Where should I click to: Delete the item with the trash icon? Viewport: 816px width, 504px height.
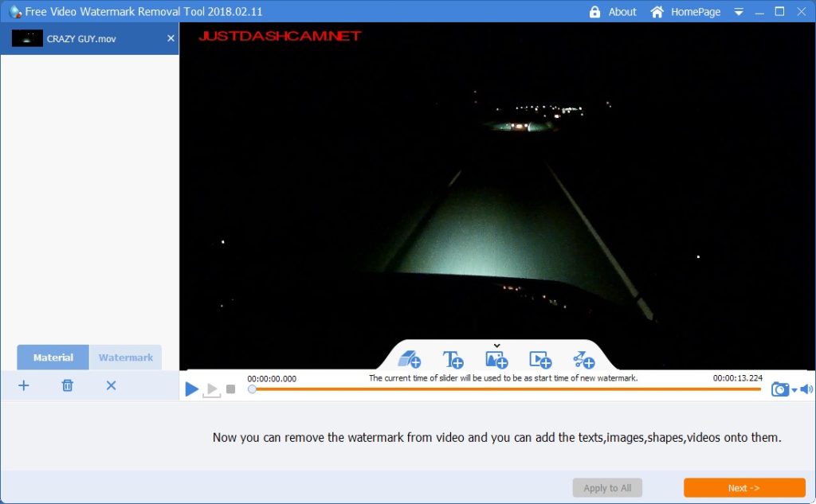click(67, 385)
